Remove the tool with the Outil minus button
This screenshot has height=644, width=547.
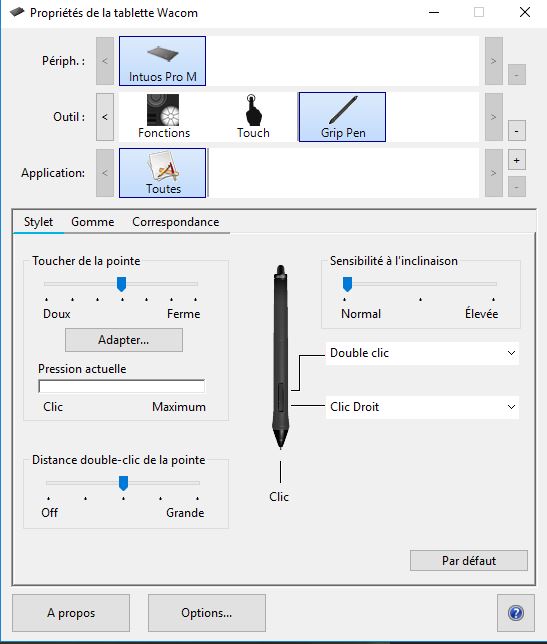coord(517,131)
